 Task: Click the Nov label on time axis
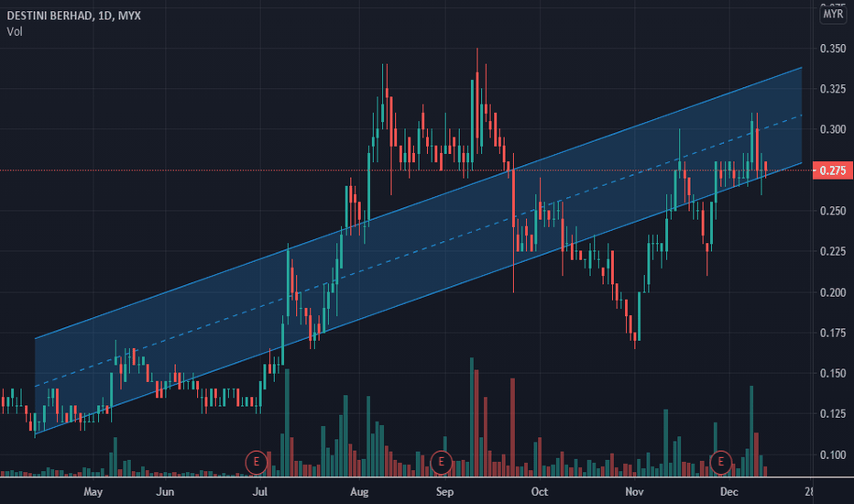634,492
